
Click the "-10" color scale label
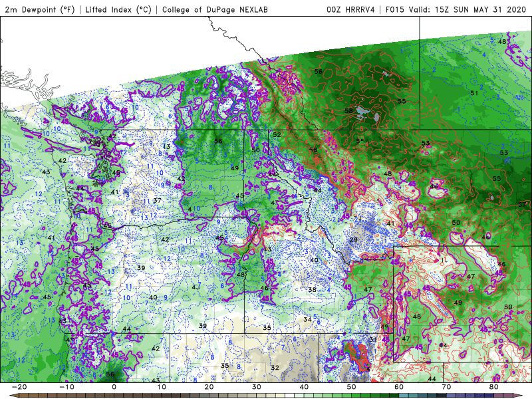(66, 387)
